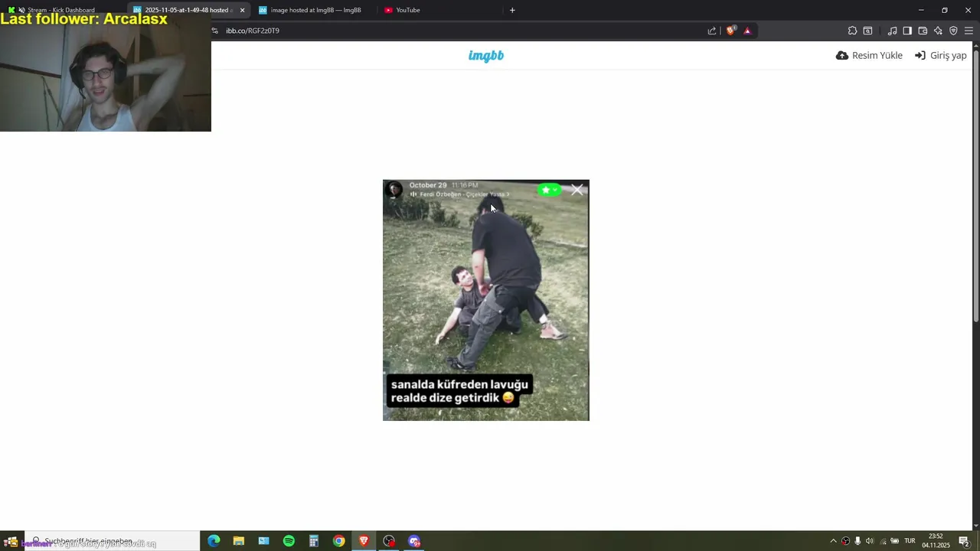Image resolution: width=980 pixels, height=551 pixels.
Task: Open the tab search toolbar icon
Action: click(x=867, y=31)
